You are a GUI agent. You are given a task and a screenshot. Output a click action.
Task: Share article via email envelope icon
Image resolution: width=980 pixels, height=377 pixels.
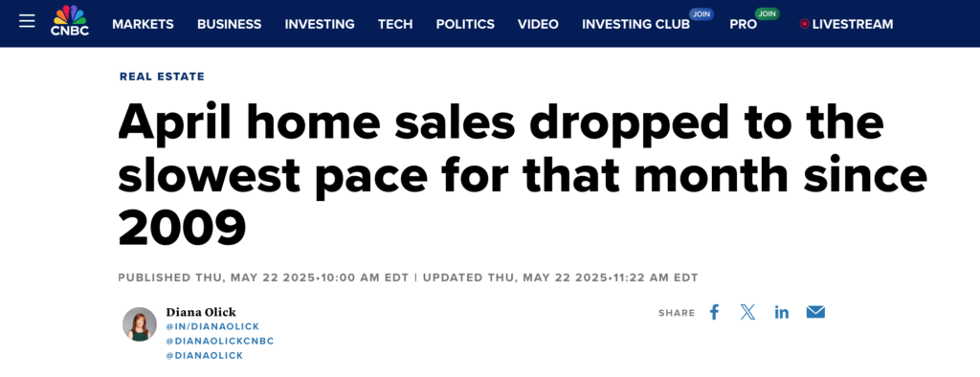(x=815, y=312)
